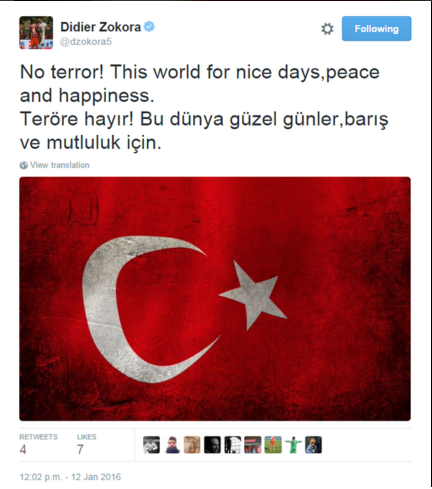
Task: Click the blue verified badge
Action: 149,26
